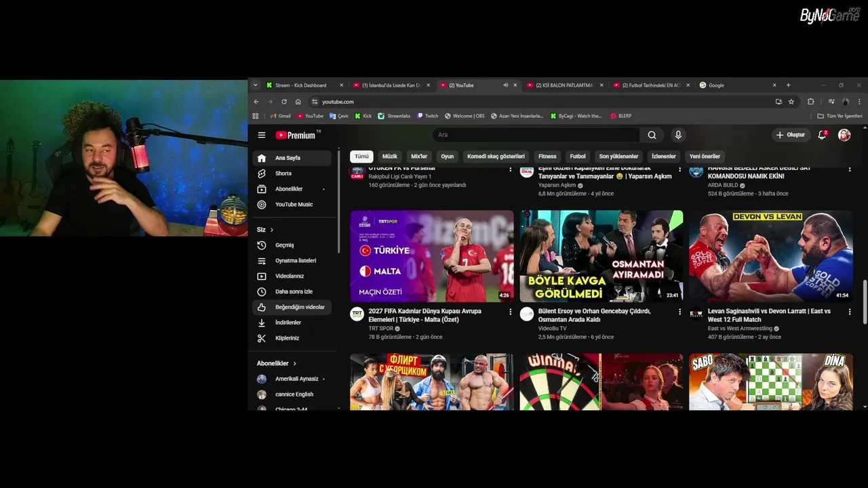Select Komedi skeç gösterileri chip
The width and height of the screenshot is (868, 488).
[x=496, y=157]
